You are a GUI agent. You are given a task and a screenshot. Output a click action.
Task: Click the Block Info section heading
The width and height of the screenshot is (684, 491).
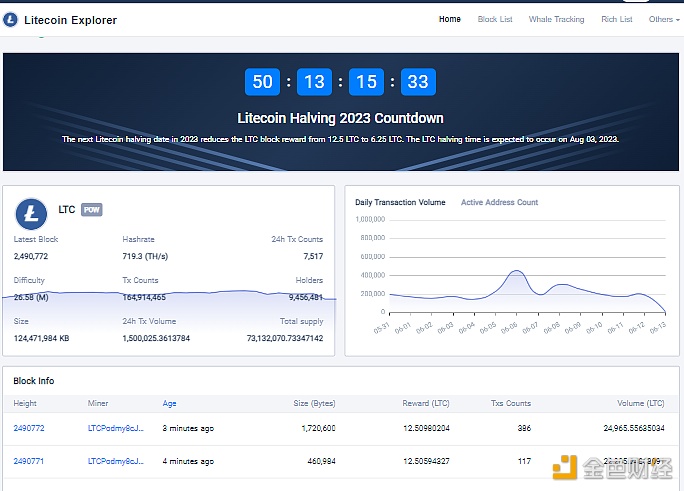point(34,381)
